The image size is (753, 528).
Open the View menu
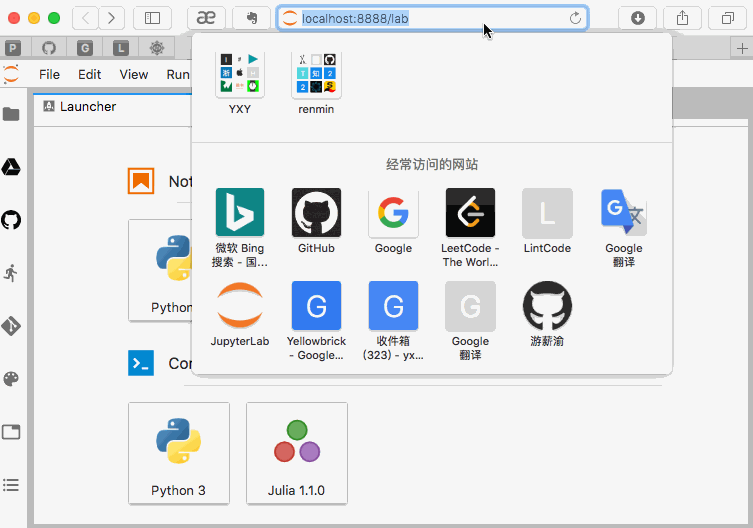click(x=134, y=74)
